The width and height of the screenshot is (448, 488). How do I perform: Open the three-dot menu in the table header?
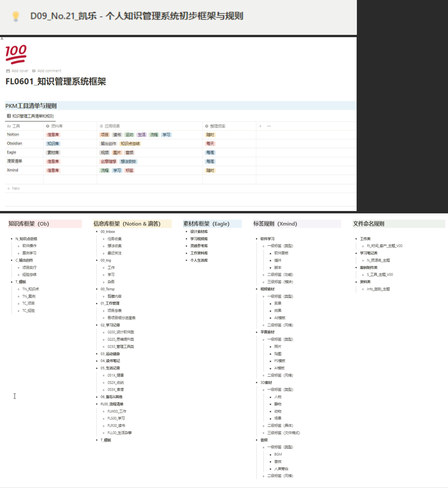point(269,126)
